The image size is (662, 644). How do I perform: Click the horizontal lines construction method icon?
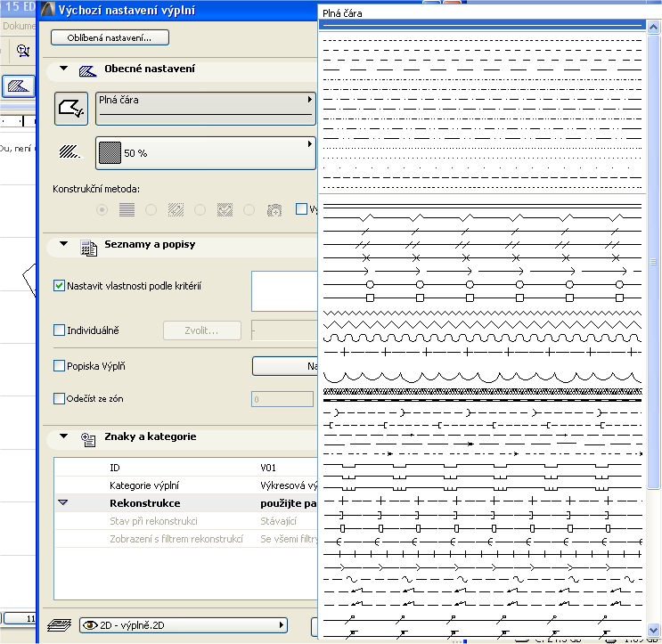pyautogui.click(x=127, y=209)
